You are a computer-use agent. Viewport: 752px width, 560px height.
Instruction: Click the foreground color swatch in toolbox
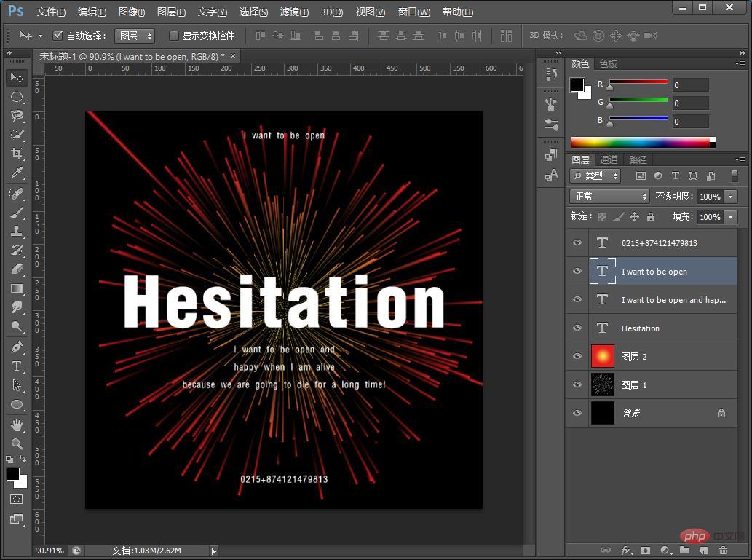[13, 474]
